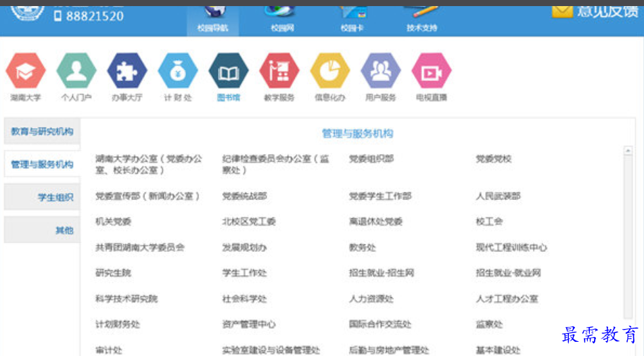Switch to 学生组织 side tab
644x356 pixels.
42,197
